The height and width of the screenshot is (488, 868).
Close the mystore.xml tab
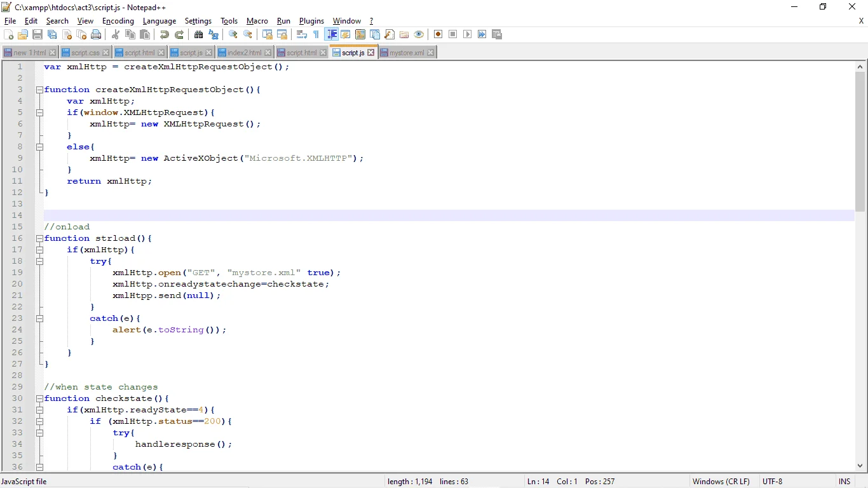click(x=430, y=53)
